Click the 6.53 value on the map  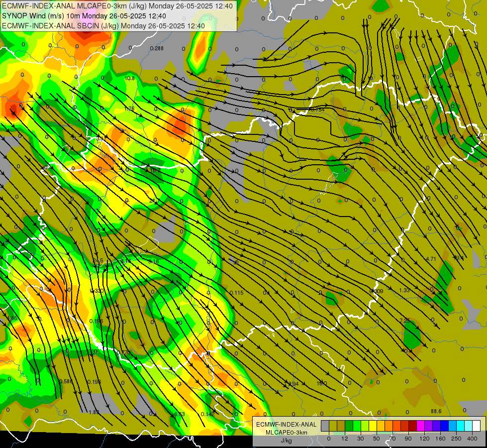click(180, 414)
